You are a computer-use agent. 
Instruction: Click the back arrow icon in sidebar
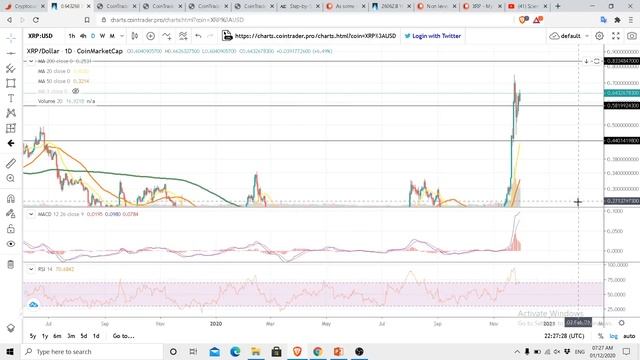(x=11, y=143)
